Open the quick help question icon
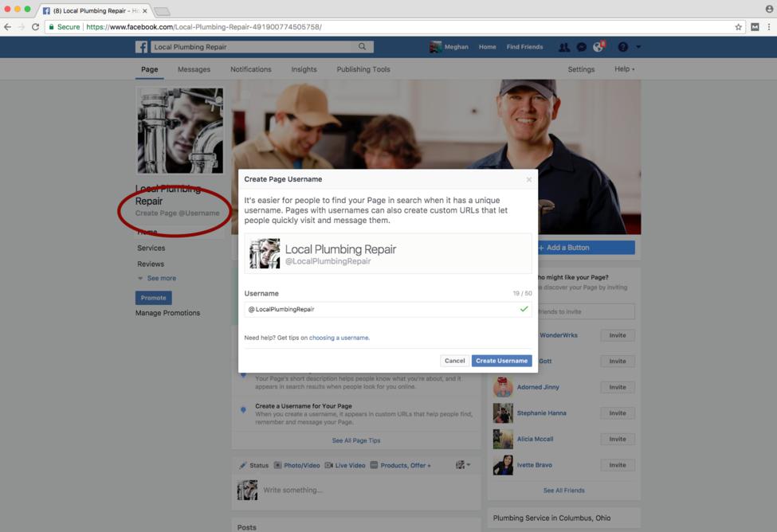The height and width of the screenshot is (532, 777). 623,47
